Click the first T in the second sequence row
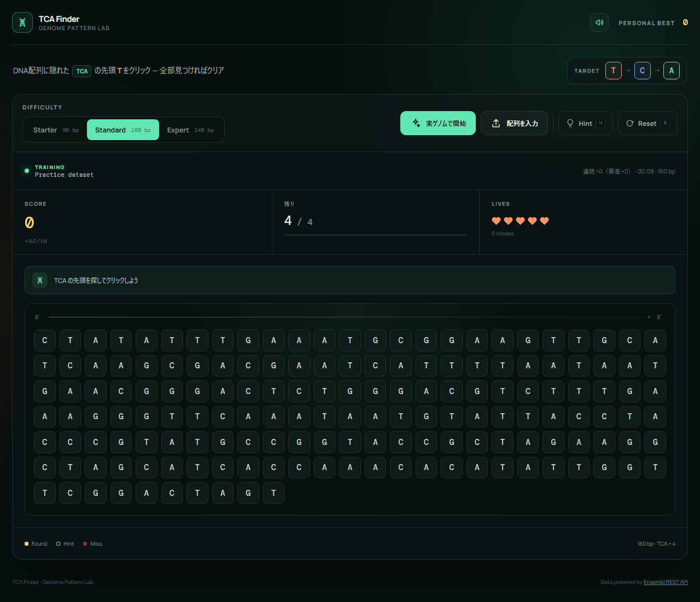700x602 pixels. click(x=45, y=366)
